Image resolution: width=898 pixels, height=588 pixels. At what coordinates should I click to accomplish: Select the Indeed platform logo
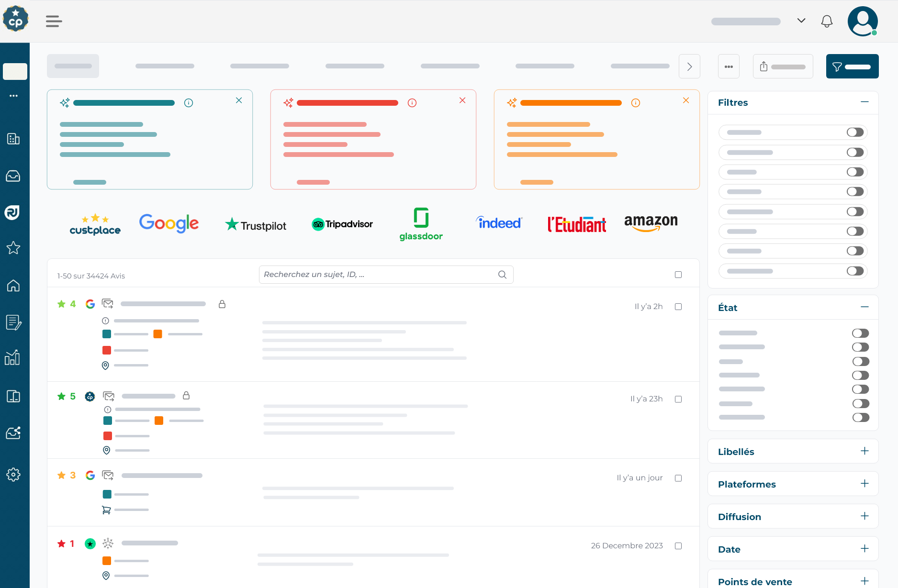499,223
